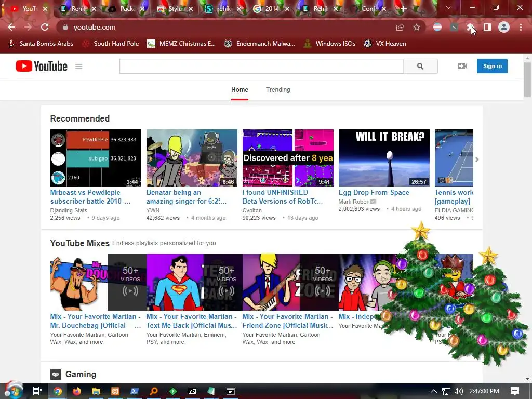Viewport: 532px width, 399px height.
Task: Click the share page icon in address bar
Action: click(x=400, y=27)
